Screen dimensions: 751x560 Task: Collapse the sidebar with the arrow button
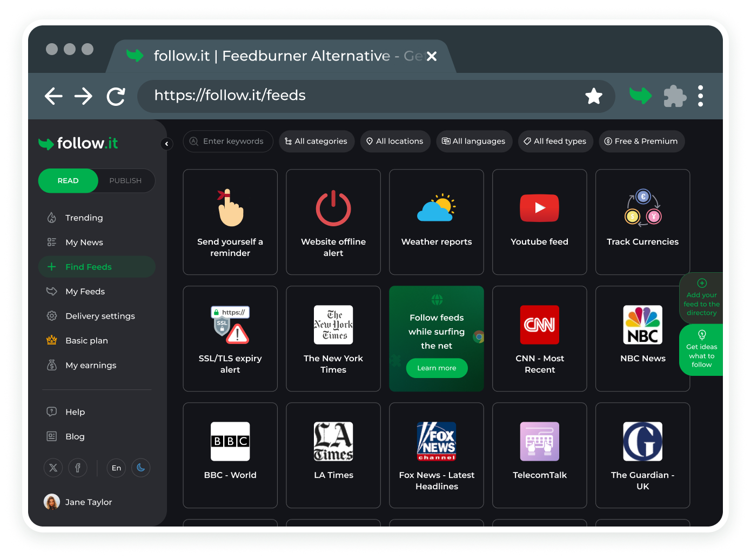[x=166, y=144]
